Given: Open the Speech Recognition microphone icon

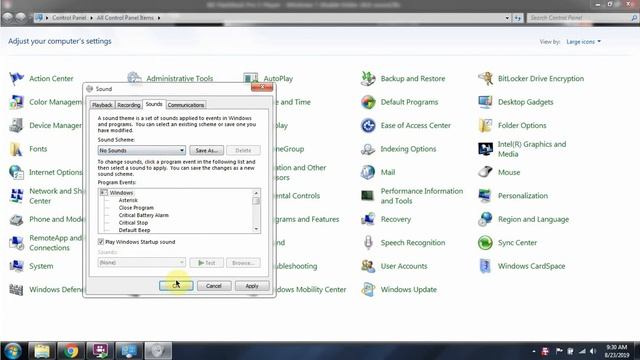Looking at the screenshot, I should 368,242.
